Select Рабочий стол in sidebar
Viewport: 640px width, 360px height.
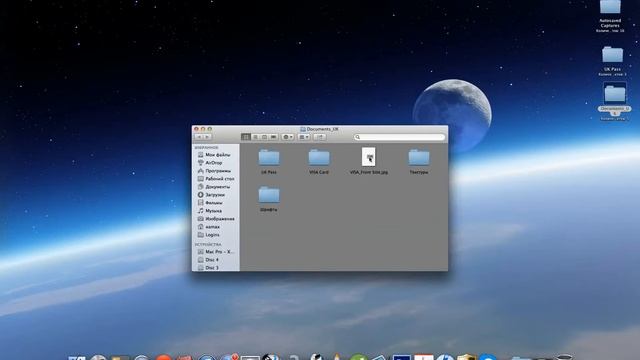(x=216, y=179)
